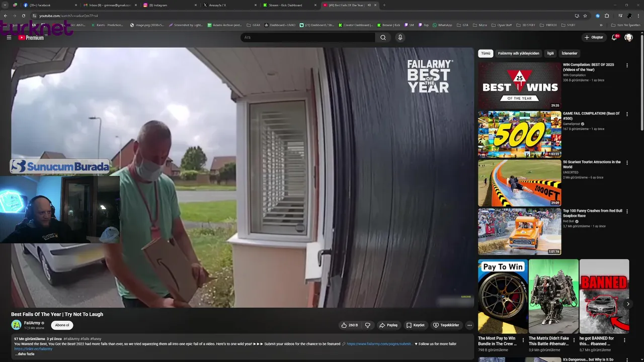
Task: Open Creator Dashboard bookmark
Action: tap(356, 25)
